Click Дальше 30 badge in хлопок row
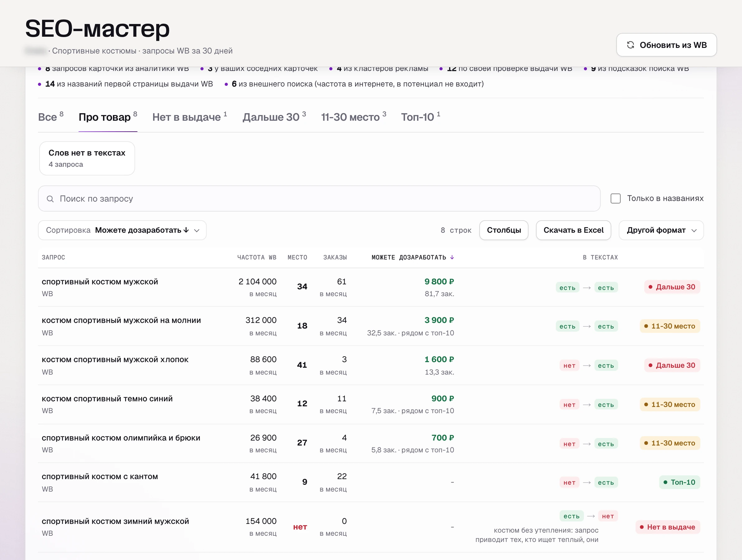This screenshot has width=742, height=560. (672, 365)
